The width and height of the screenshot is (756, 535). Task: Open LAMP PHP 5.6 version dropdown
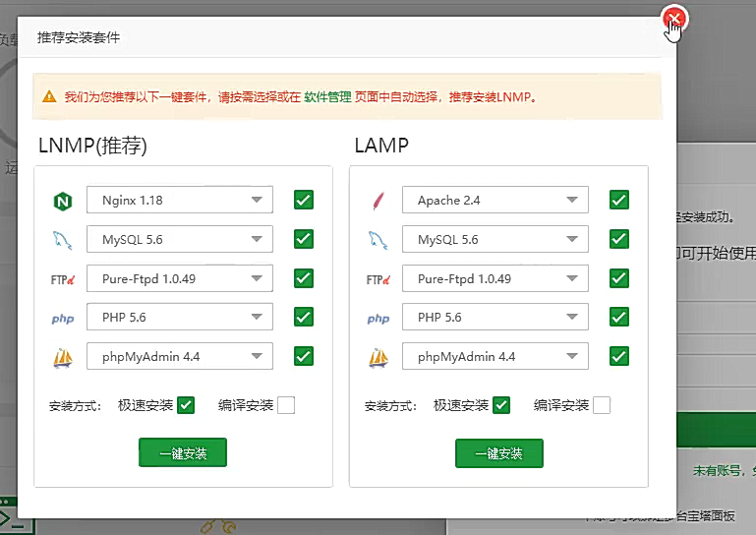(495, 317)
